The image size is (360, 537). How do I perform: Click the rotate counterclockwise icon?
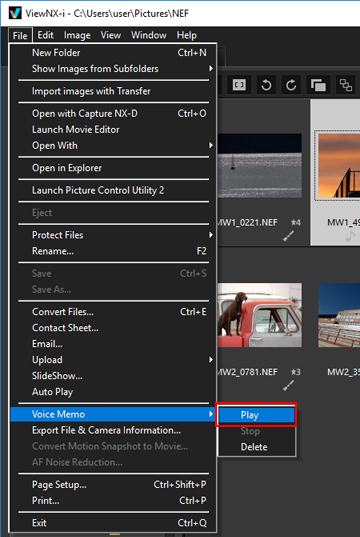point(266,85)
